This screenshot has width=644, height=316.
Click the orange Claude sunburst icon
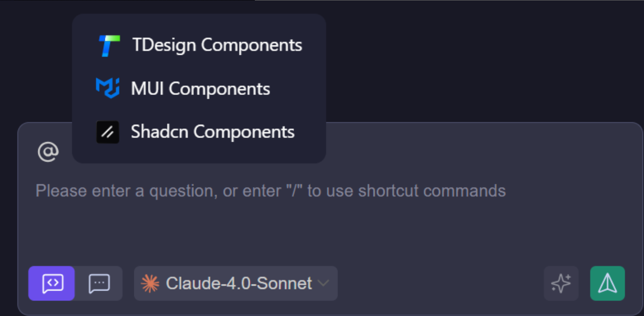pos(150,283)
